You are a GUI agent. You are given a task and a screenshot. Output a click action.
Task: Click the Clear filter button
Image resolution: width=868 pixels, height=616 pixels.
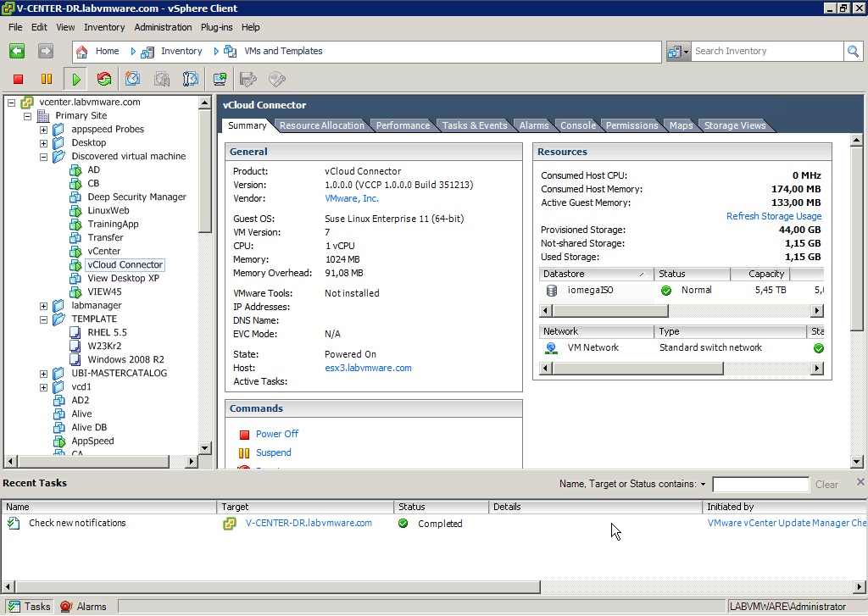[x=826, y=485]
